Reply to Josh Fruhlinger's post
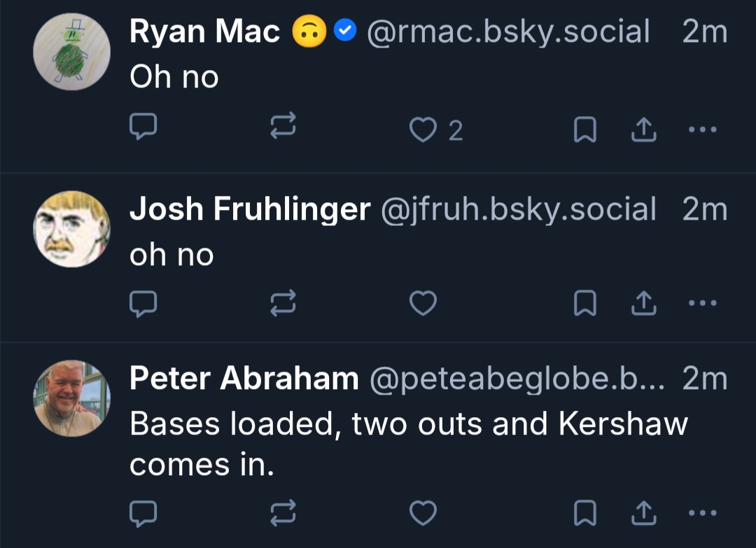This screenshot has width=756, height=548. tap(143, 302)
